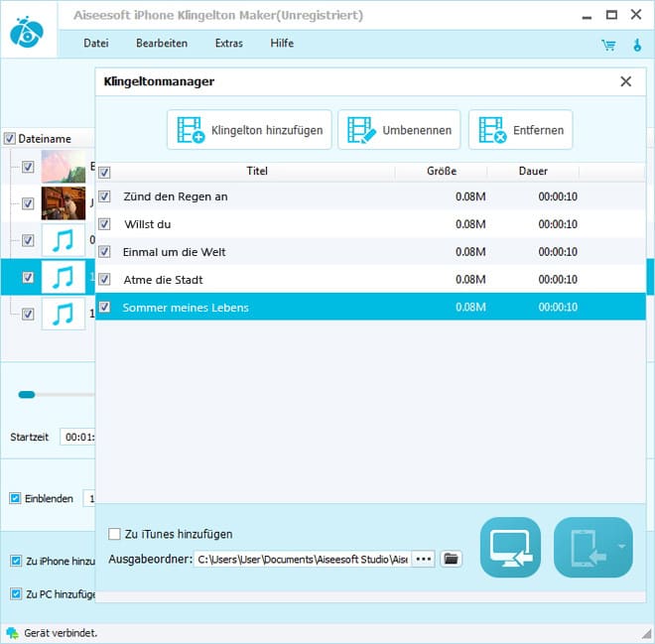Close the Klingeltonmanager dialog

coord(625,82)
